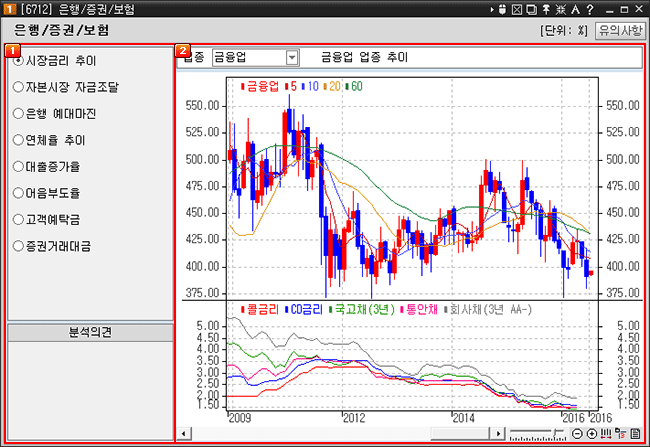Click the 국고채(3년) legend label

[361, 309]
